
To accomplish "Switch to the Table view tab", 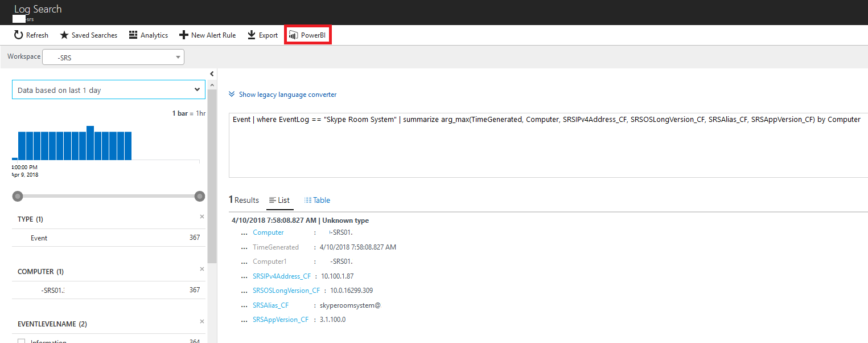I will [317, 200].
